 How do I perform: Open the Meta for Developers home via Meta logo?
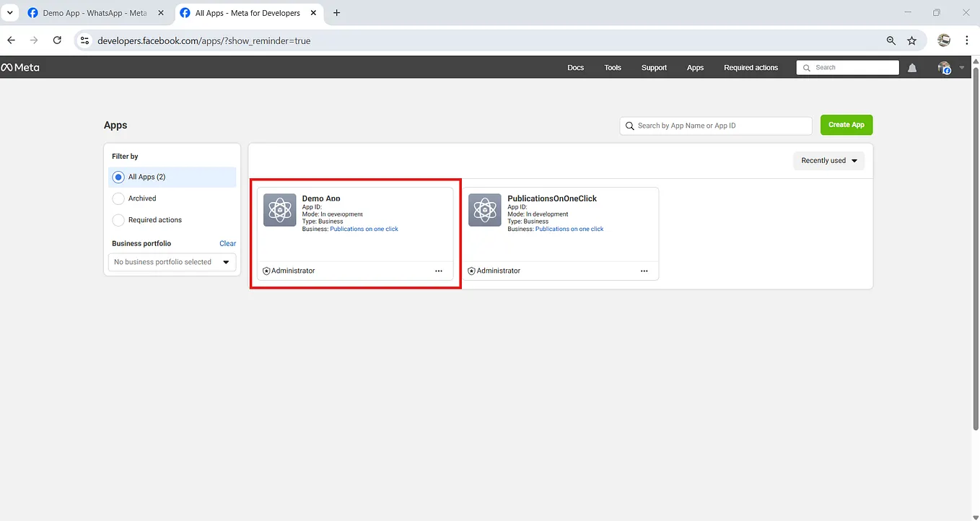point(20,67)
